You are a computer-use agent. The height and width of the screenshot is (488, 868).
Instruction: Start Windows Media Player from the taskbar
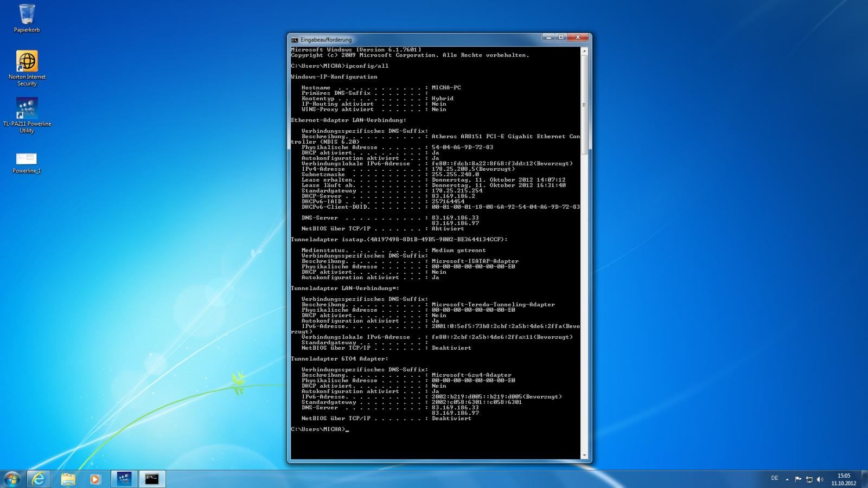95,479
